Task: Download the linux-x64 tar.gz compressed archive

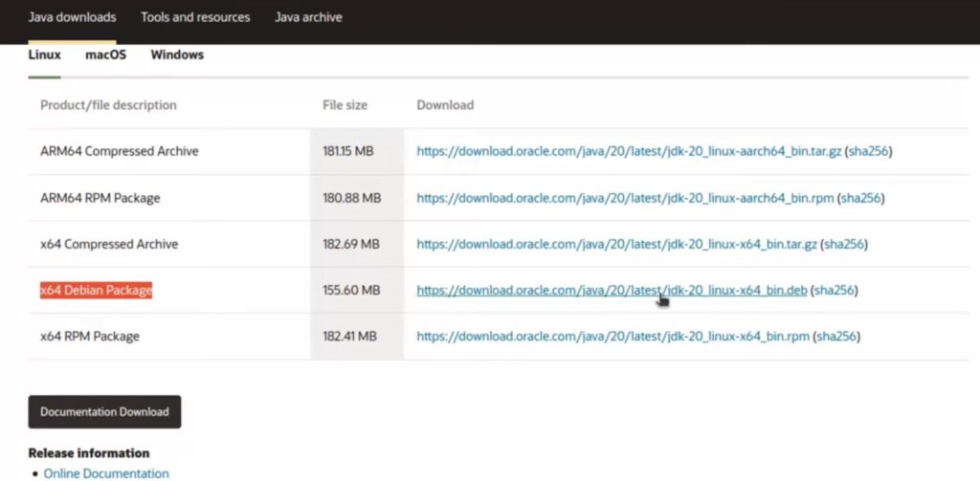Action: click(x=616, y=244)
